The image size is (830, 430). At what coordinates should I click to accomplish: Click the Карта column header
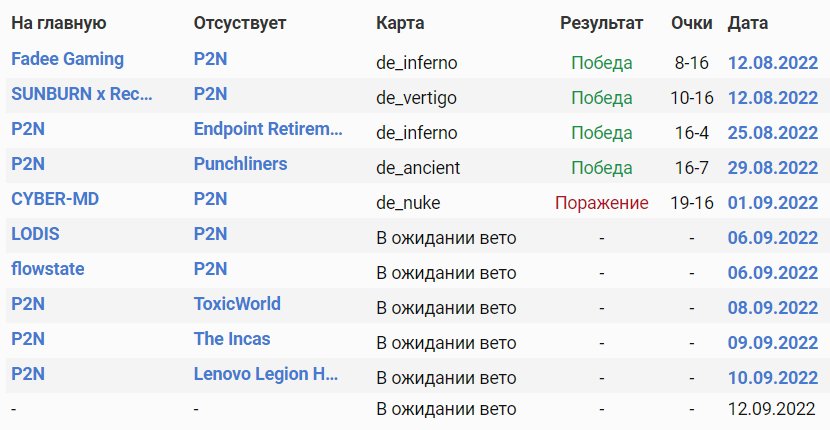coord(400,23)
